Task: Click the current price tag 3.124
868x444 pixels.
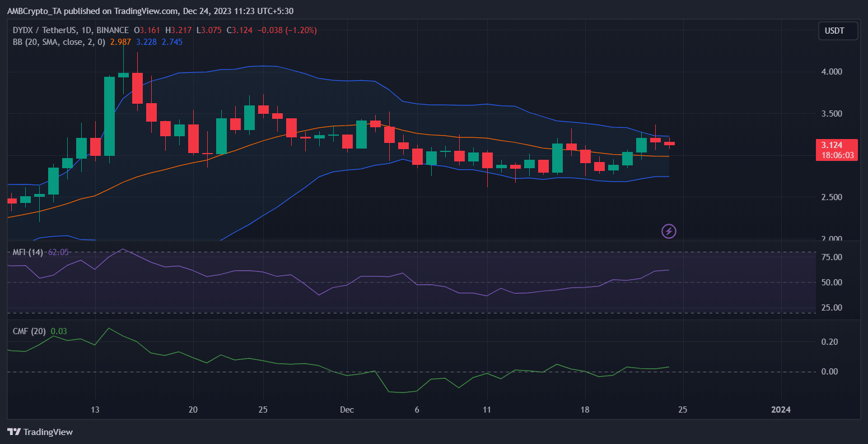Action: coord(832,145)
